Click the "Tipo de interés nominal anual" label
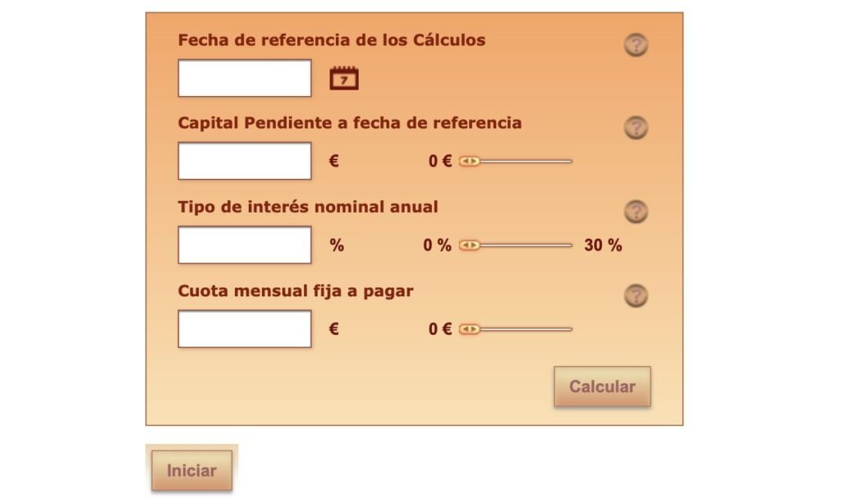The image size is (841, 504). point(308,207)
